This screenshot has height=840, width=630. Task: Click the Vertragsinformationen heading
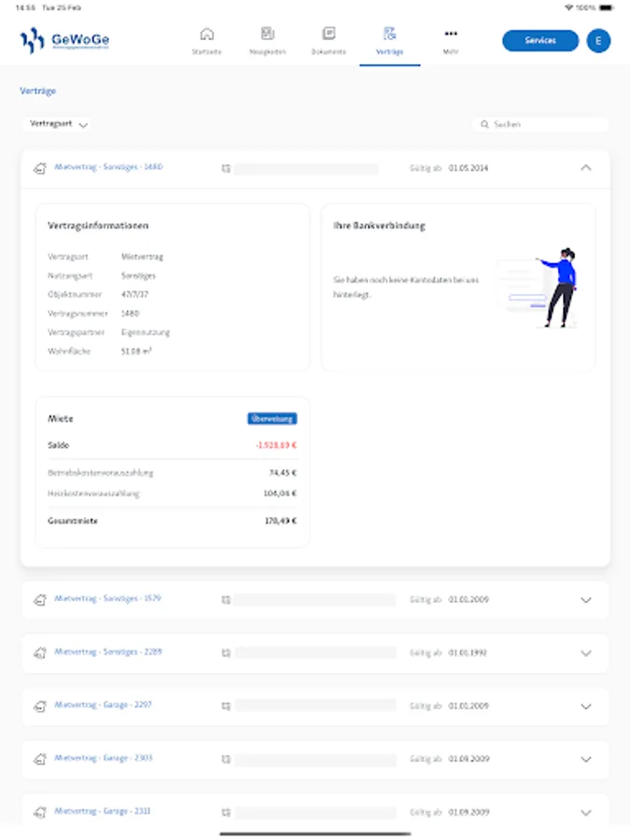coord(98,226)
